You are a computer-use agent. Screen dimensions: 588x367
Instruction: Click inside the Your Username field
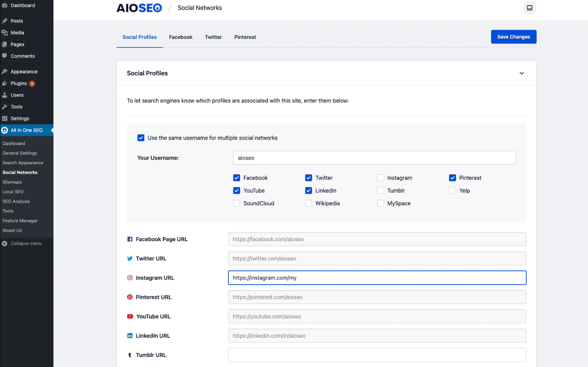[x=374, y=158]
